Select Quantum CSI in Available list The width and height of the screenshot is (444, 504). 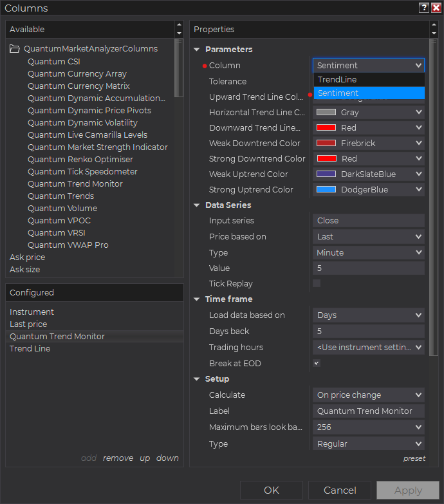(x=53, y=61)
